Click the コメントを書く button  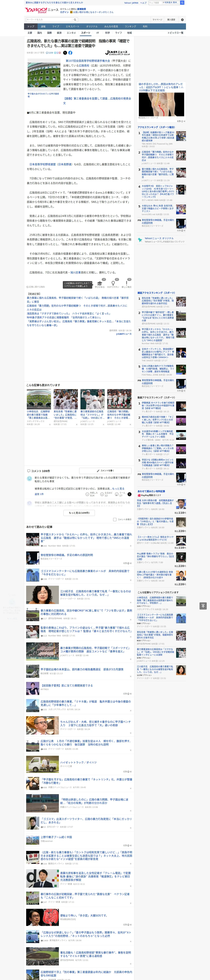(x=105, y=471)
